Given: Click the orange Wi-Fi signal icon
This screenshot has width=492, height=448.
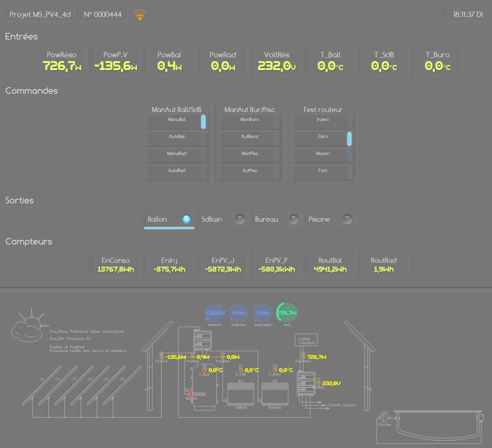Looking at the screenshot, I should [x=139, y=15].
